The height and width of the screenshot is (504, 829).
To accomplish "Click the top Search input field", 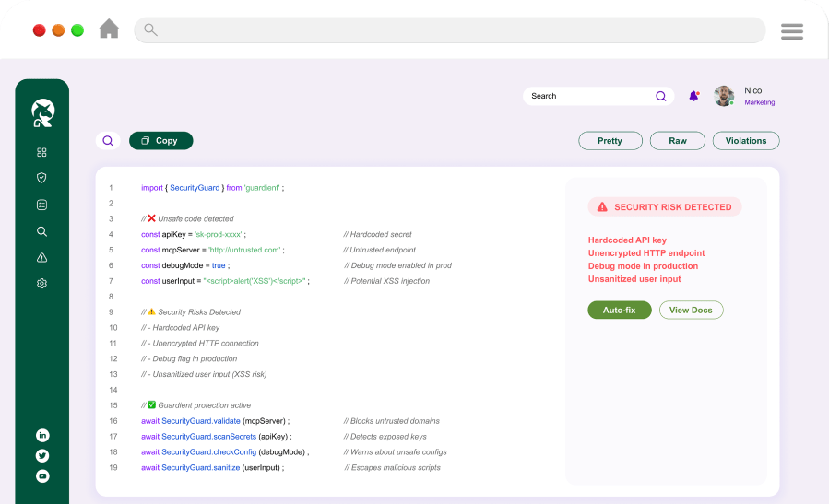I will (x=590, y=96).
